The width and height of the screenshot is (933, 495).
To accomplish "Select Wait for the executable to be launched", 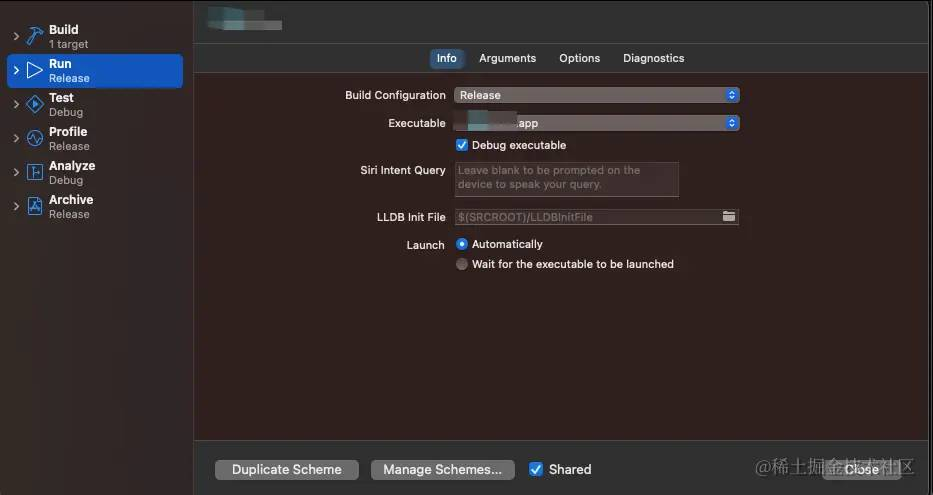I will click(462, 264).
